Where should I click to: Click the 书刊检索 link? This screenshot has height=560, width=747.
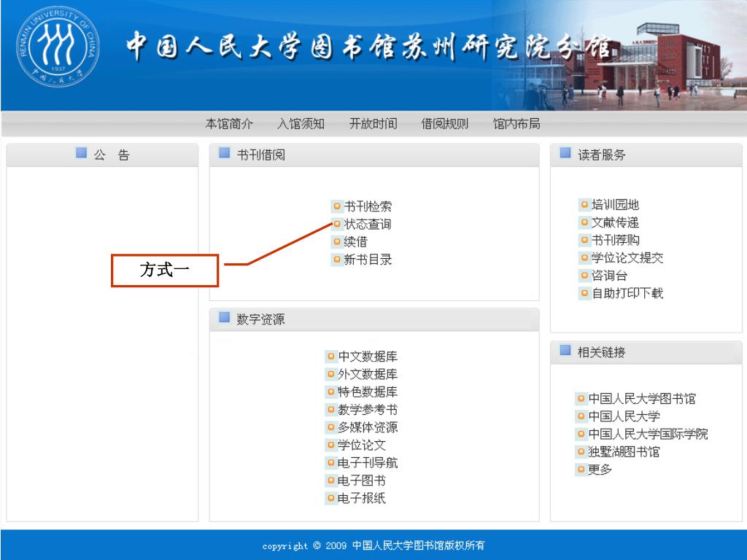[x=368, y=206]
